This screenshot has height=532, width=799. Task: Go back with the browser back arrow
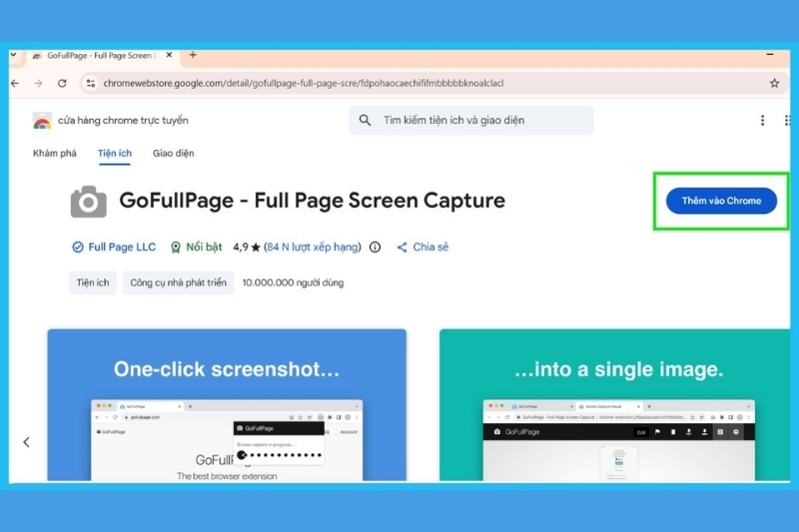click(x=15, y=83)
